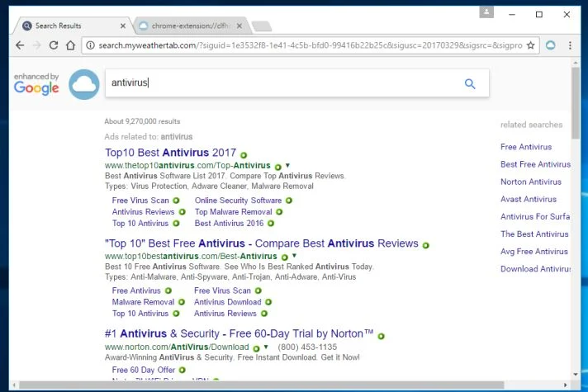Open "Top 10" Best Free Antivirus result
The image size is (588, 392).
(262, 243)
